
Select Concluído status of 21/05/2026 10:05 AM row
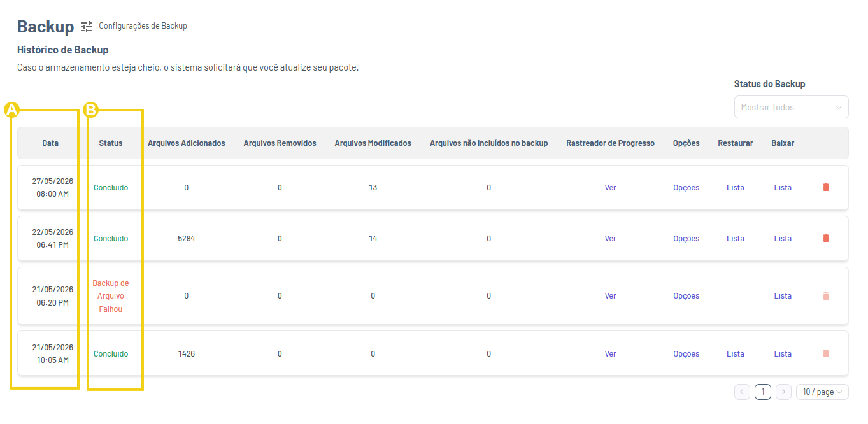point(111,354)
